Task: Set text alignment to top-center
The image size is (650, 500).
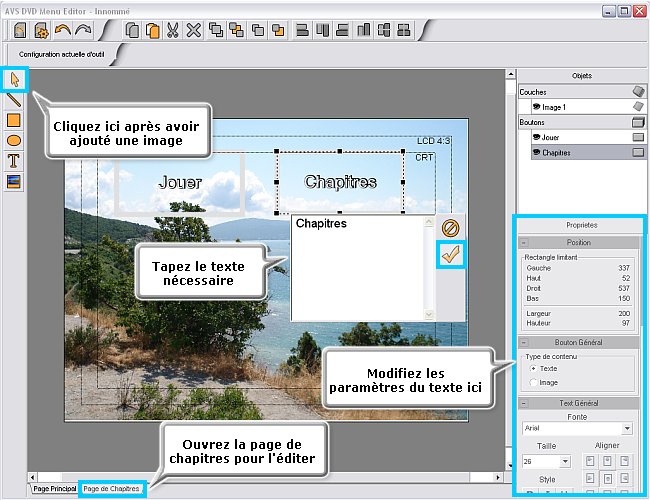Action: (607, 461)
